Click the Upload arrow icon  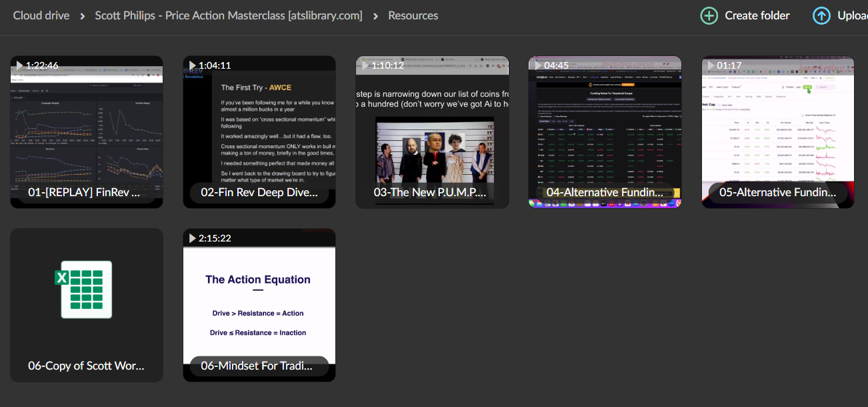pos(821,15)
